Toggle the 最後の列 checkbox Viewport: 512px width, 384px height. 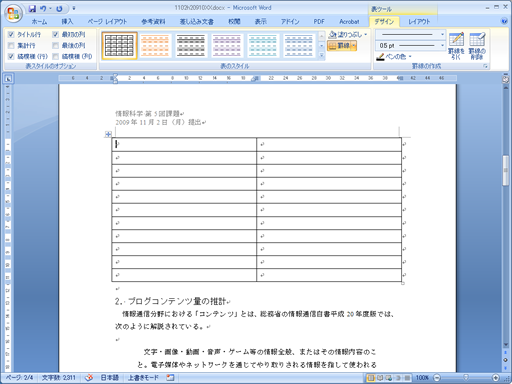55,45
